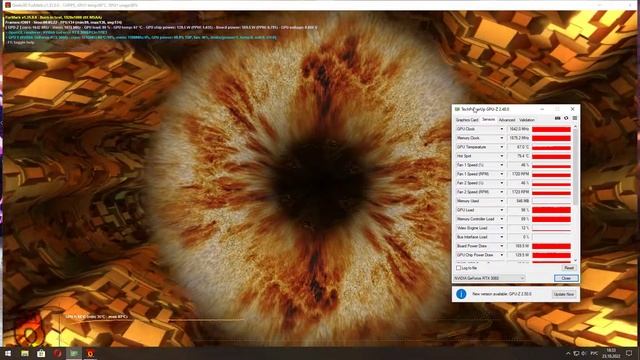640x360 pixels.
Task: Open the Fan 1 Speed (RPM) dropdown
Action: click(x=502, y=174)
